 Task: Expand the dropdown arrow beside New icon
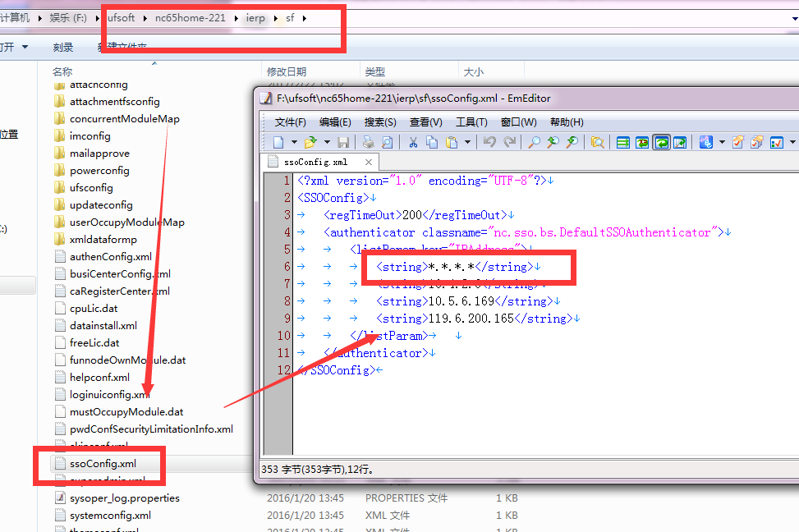coord(293,142)
